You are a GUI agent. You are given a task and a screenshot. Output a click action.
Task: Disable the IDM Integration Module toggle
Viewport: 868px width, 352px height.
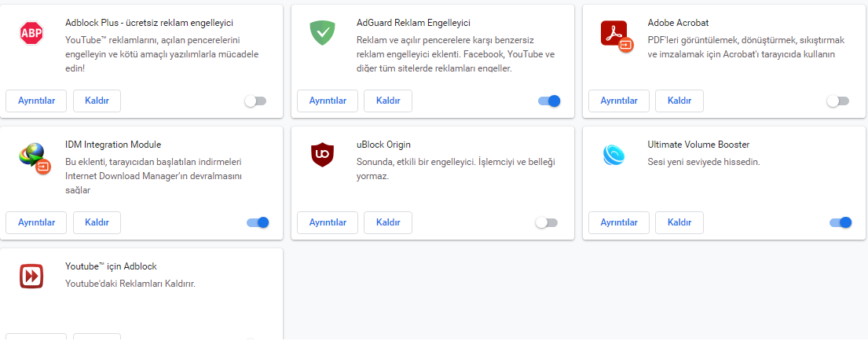(258, 223)
